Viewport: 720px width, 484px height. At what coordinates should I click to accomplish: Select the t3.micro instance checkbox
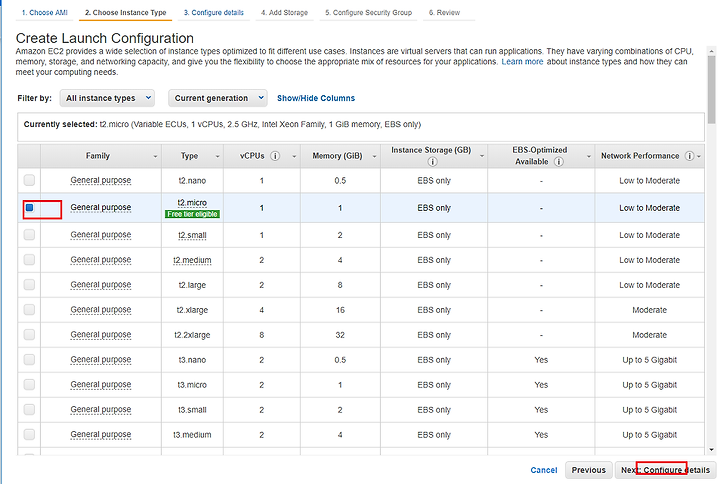[29, 384]
